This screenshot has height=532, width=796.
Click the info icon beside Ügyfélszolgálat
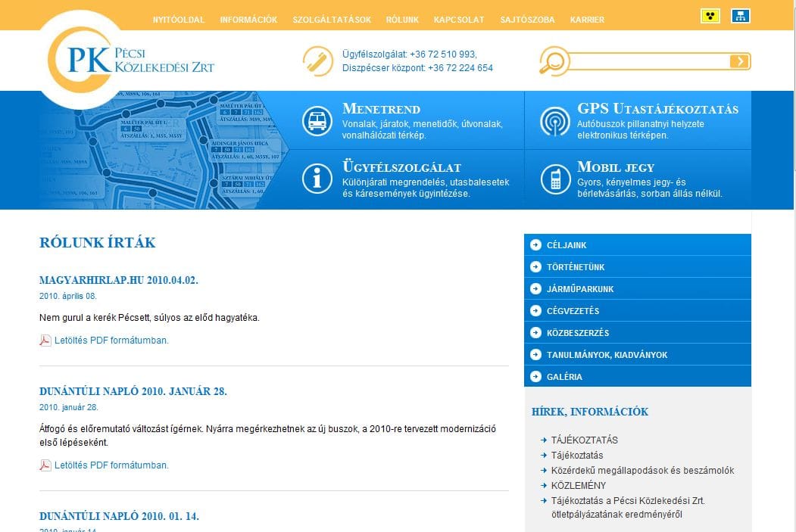click(317, 179)
